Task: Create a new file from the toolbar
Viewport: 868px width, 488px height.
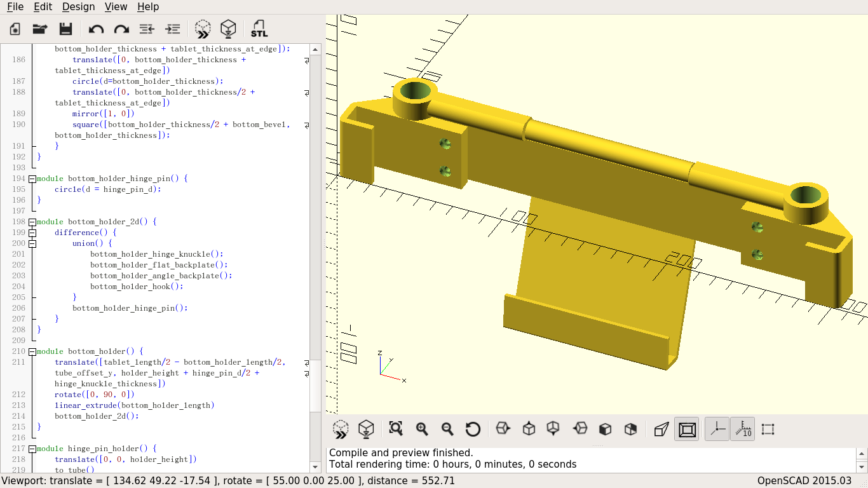Action: (x=15, y=29)
